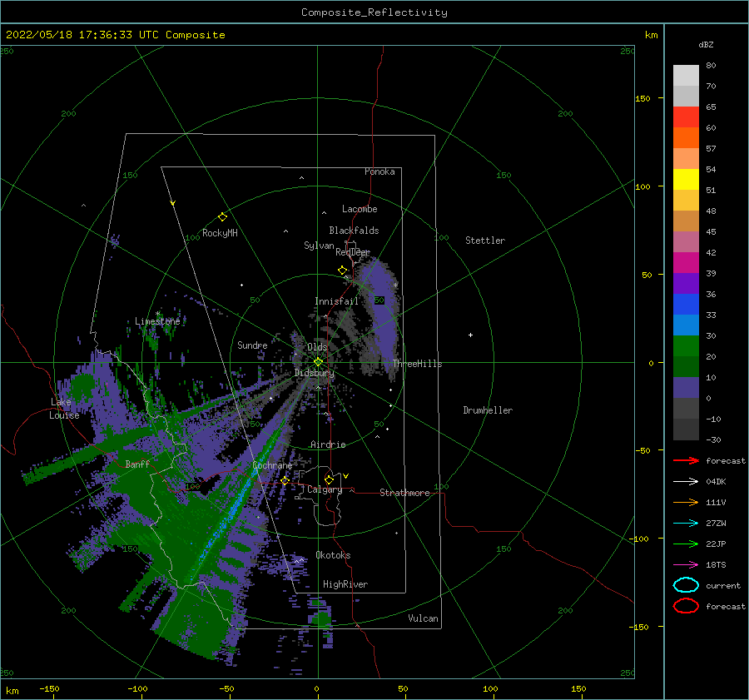Click the Olds town label
Screen dimensions: 749x700
tap(317, 347)
